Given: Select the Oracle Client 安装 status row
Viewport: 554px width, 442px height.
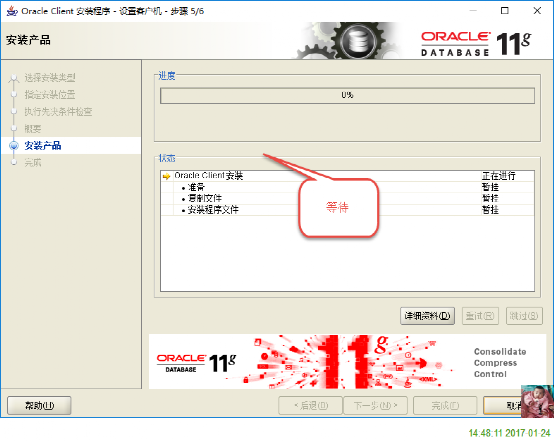Looking at the screenshot, I should click(x=347, y=176).
